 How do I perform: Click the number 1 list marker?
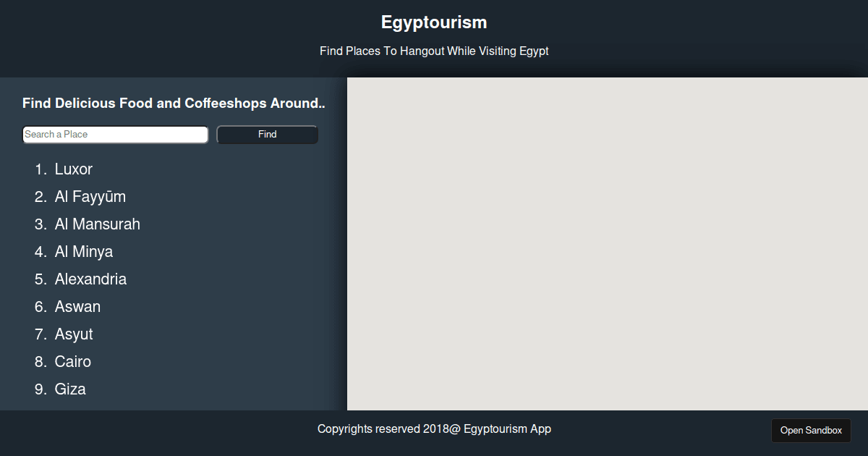point(41,169)
